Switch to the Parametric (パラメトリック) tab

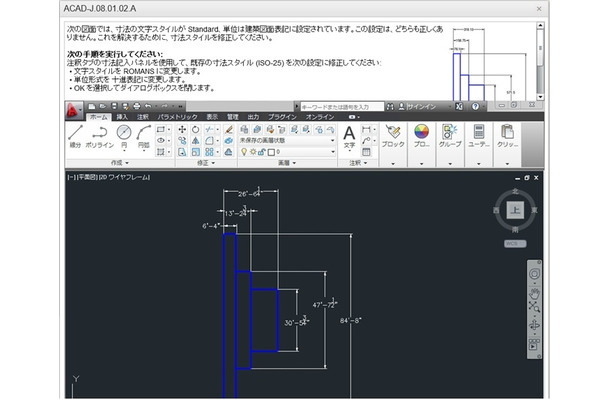(177, 117)
